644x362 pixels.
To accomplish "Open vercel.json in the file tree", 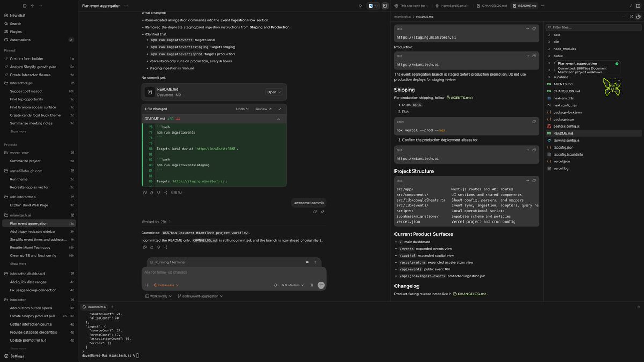I will (x=561, y=161).
